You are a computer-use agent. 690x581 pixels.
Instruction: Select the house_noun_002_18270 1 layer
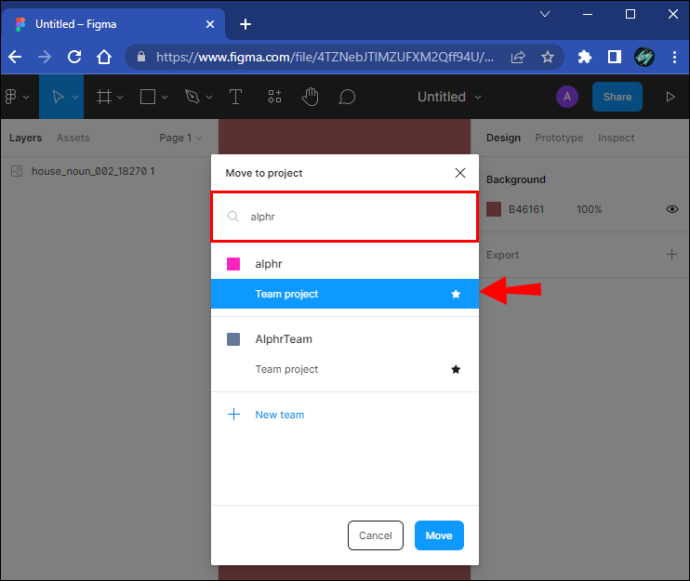109,171
